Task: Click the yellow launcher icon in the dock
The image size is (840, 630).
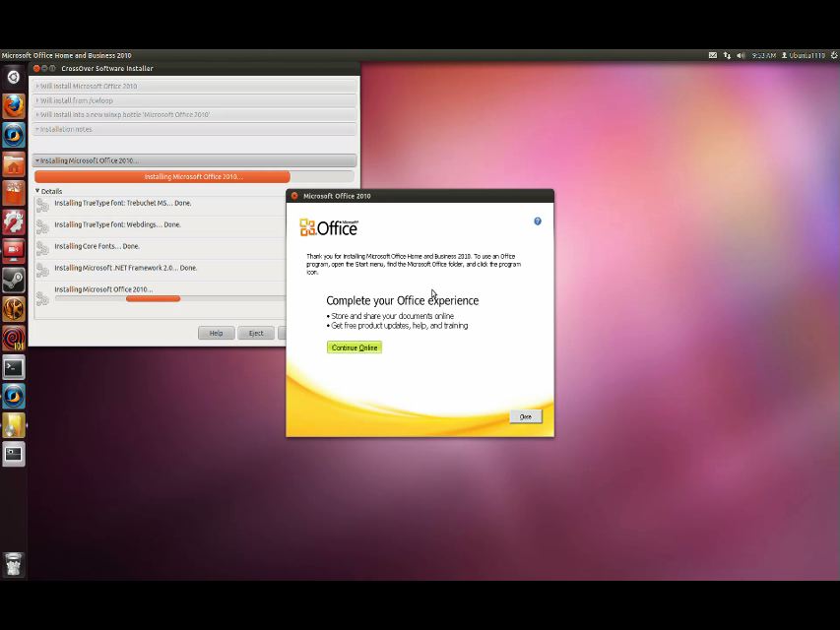Action: click(x=14, y=425)
